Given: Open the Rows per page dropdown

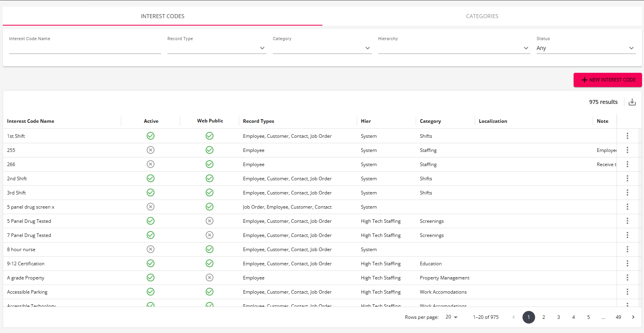Looking at the screenshot, I should (451, 317).
